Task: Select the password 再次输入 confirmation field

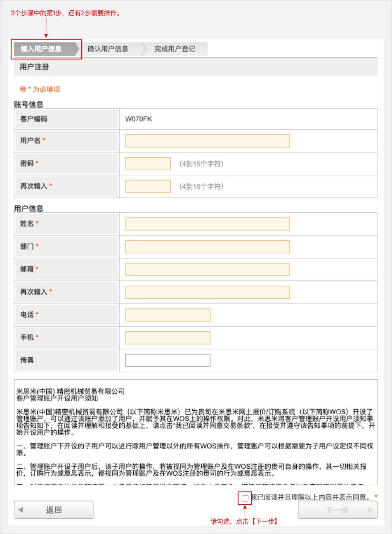Action: coord(148,186)
